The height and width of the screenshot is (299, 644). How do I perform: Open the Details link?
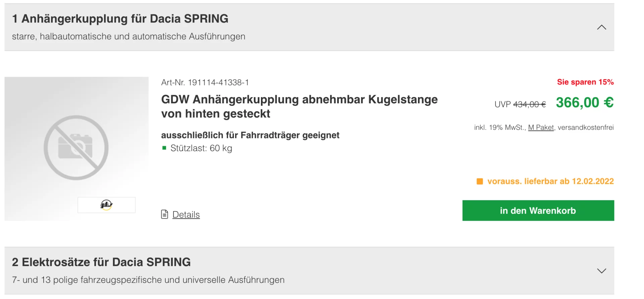186,215
